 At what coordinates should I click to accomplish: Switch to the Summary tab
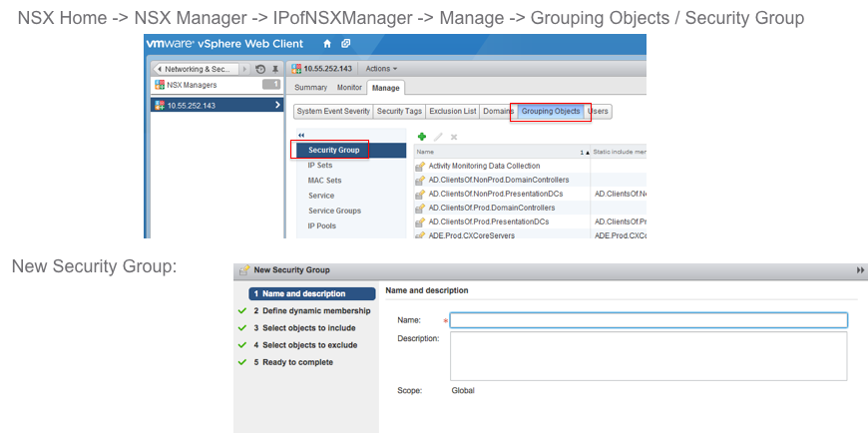tap(310, 88)
